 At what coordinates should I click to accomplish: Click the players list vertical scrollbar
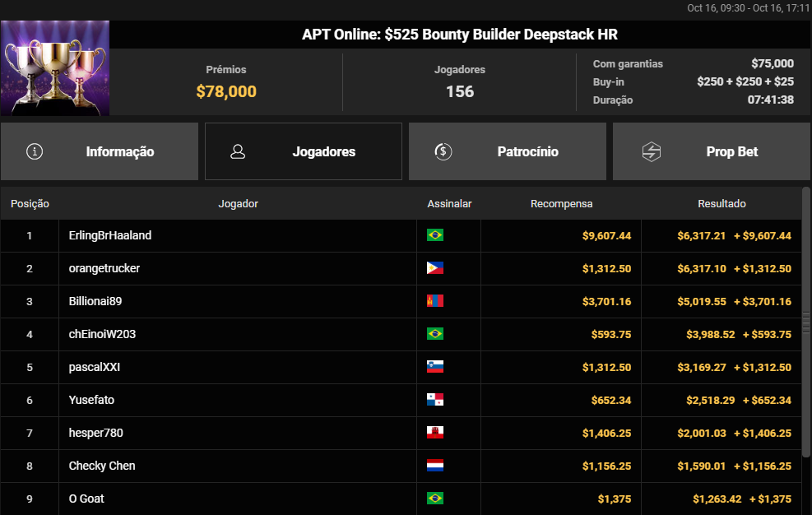coord(805,322)
